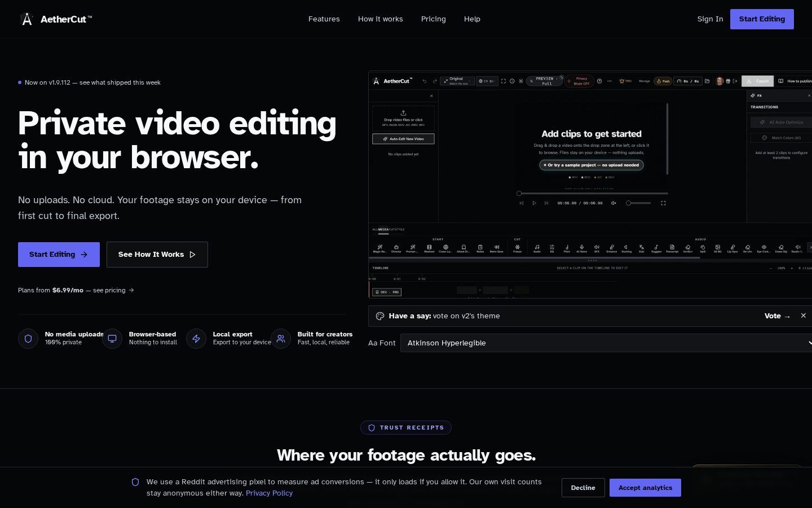
Task: Click the play button in the preview player
Action: click(x=534, y=203)
